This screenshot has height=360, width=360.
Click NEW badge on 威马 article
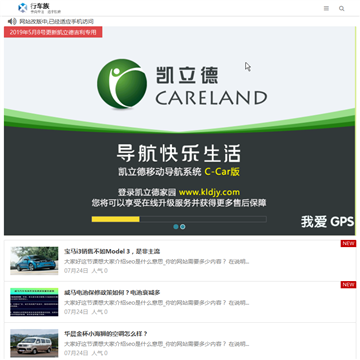348,285
